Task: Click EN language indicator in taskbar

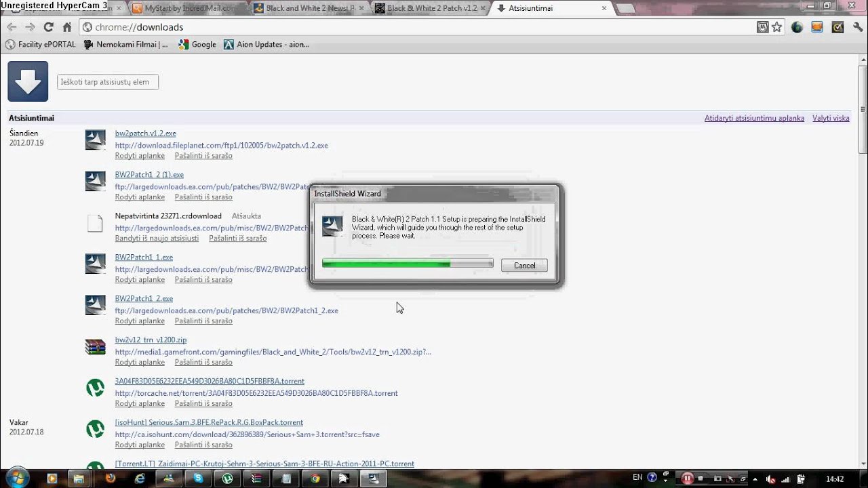Action: (x=637, y=478)
